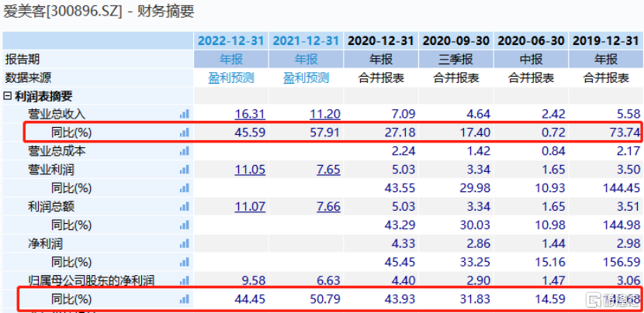The width and height of the screenshot is (644, 313).
Task: Click chart icon for 营业总成本 row
Action: [184, 151]
